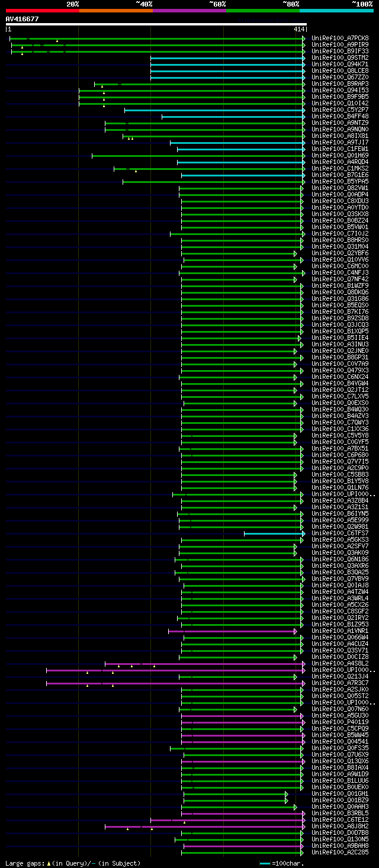This screenshot has height=868, width=379.
Task: Click label UniRef100_A9NTZ9
Action: (340, 123)
